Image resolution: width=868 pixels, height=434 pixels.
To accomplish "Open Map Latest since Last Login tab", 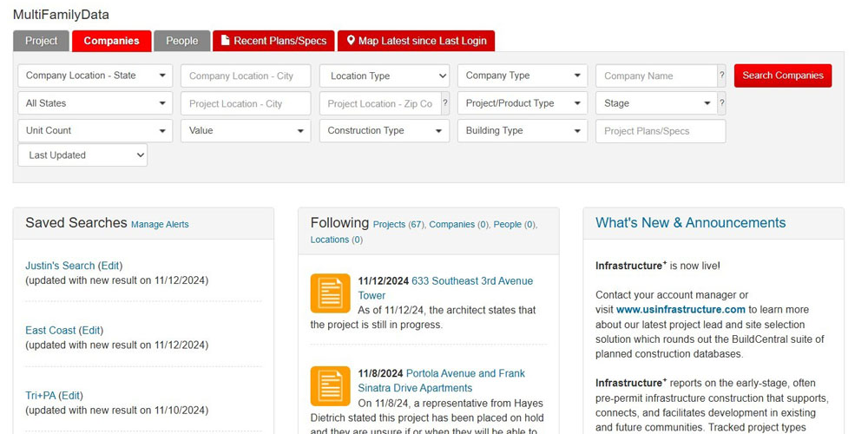I will [416, 41].
